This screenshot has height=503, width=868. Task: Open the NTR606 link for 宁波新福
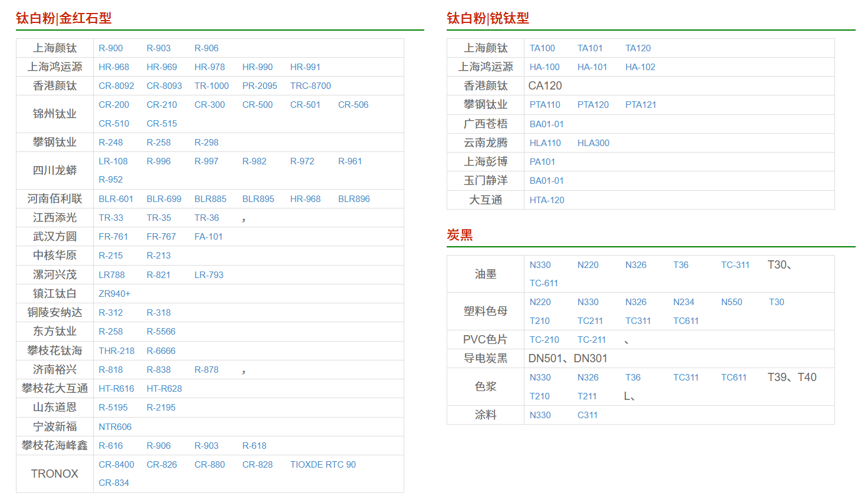coord(115,427)
